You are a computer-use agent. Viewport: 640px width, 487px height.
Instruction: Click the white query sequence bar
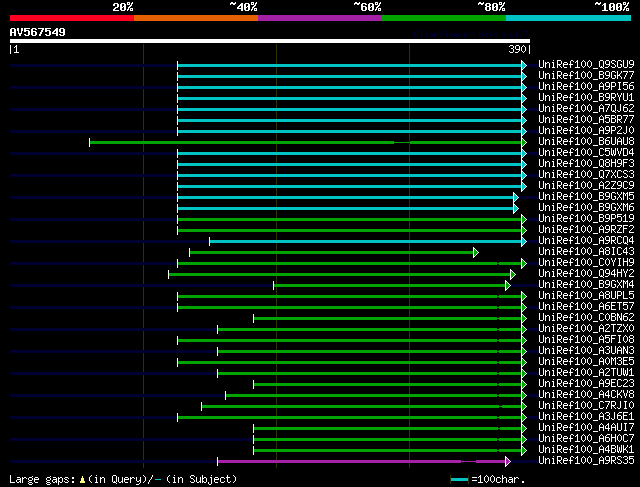point(270,41)
